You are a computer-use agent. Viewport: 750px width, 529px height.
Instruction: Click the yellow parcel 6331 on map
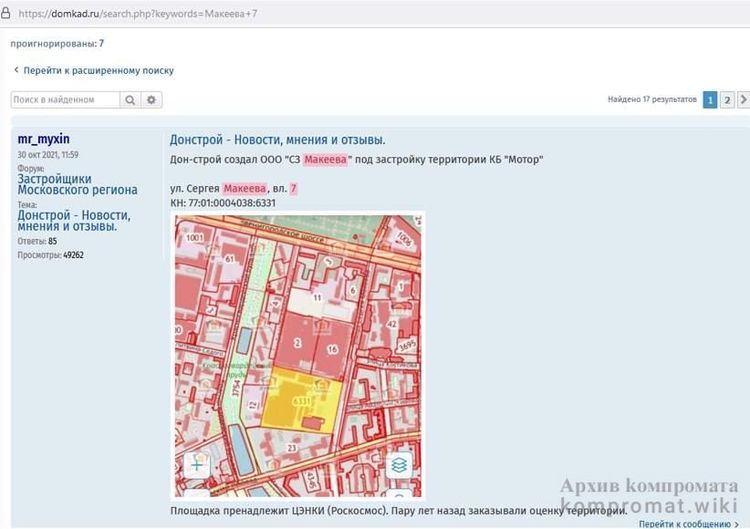coord(301,401)
